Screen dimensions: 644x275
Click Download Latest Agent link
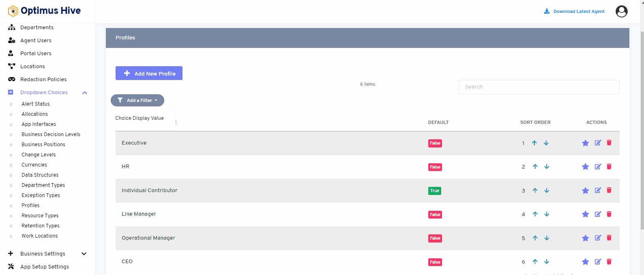coord(574,11)
